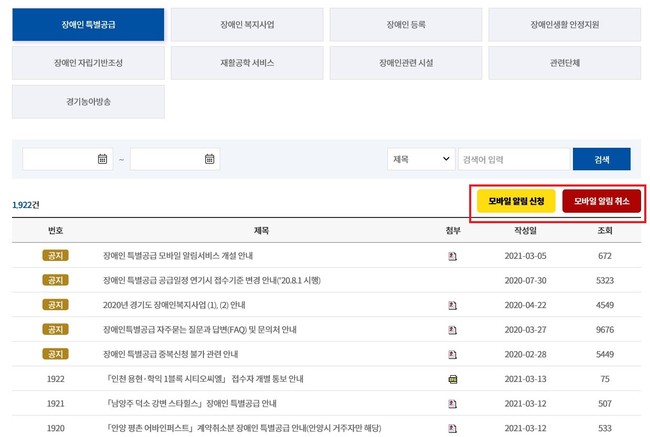Click into the 검색어 입력 search field

click(x=513, y=159)
